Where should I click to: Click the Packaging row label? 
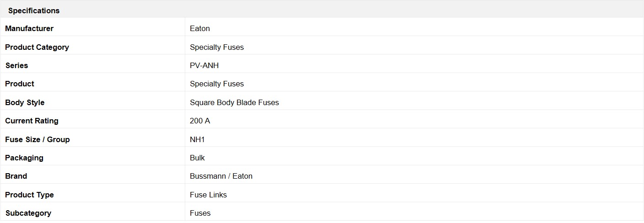coord(24,158)
